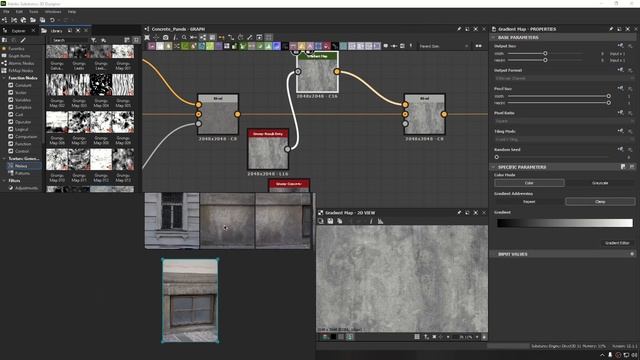Select Graph Items in library tree
The width and height of the screenshot is (640, 360).
coord(19,56)
